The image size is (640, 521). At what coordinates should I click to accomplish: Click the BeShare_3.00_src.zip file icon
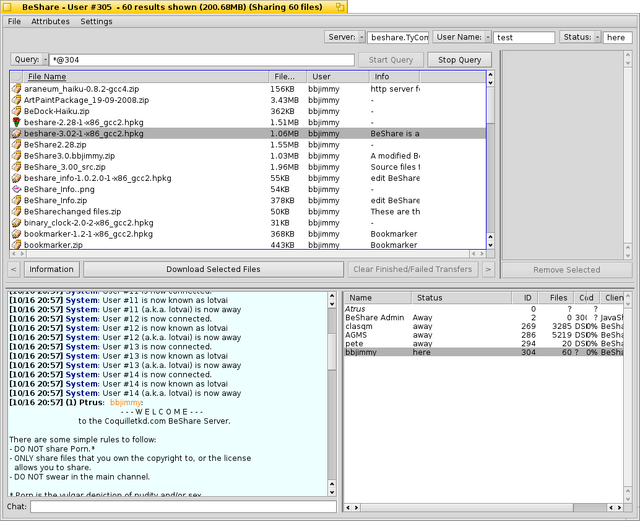coord(16,167)
